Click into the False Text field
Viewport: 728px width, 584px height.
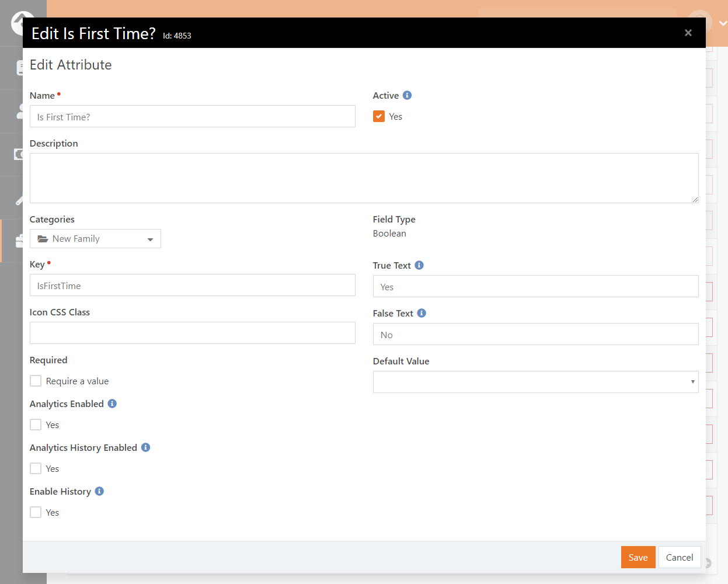pos(535,334)
